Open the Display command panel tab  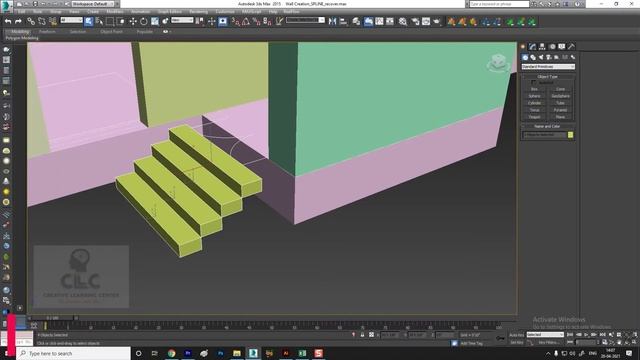tap(562, 47)
